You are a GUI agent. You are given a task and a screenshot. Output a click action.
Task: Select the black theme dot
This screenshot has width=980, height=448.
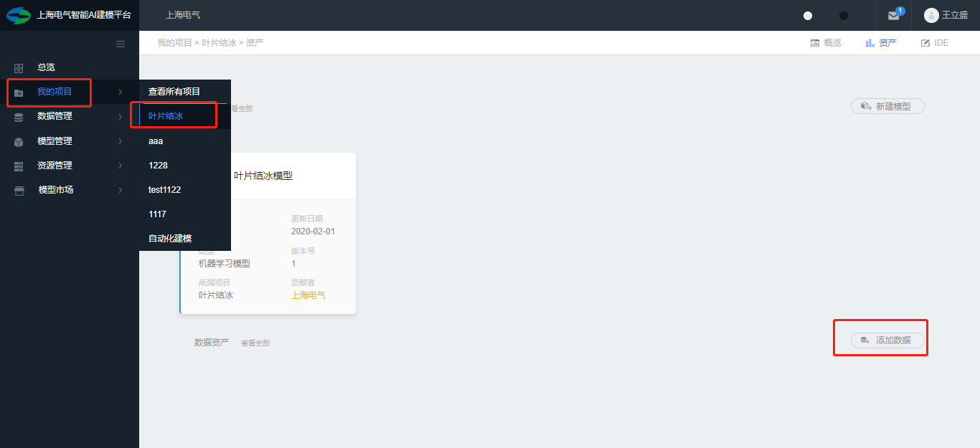[844, 16]
